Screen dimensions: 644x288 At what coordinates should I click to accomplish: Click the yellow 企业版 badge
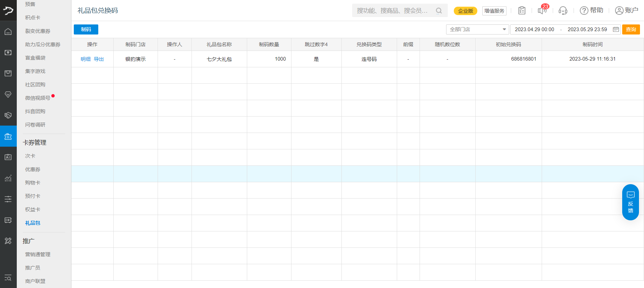tap(466, 11)
